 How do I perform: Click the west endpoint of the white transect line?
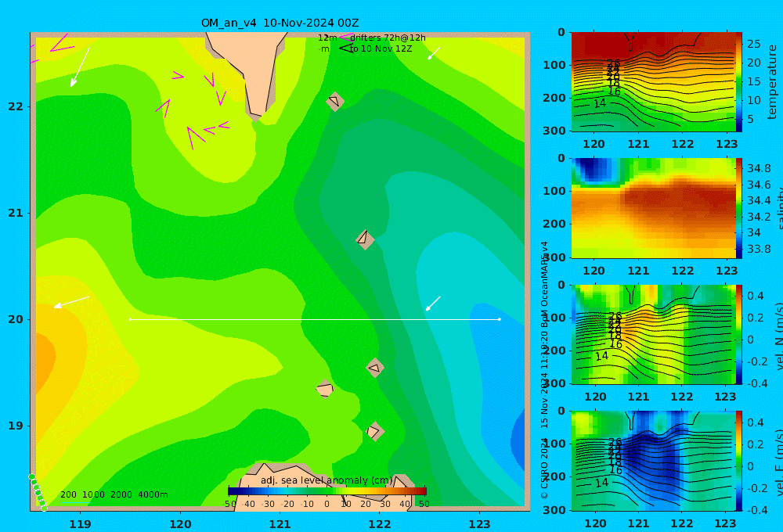click(x=130, y=319)
